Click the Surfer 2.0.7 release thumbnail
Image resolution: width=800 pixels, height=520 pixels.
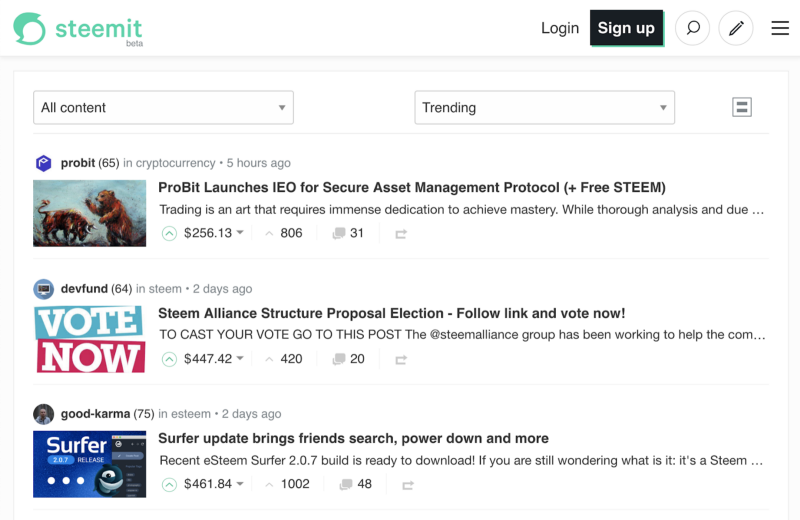click(90, 464)
